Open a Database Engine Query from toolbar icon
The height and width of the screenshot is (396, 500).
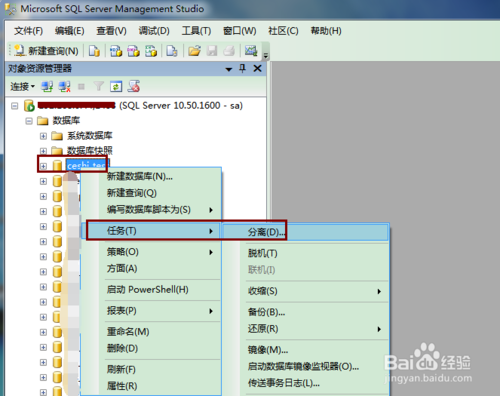[x=94, y=51]
